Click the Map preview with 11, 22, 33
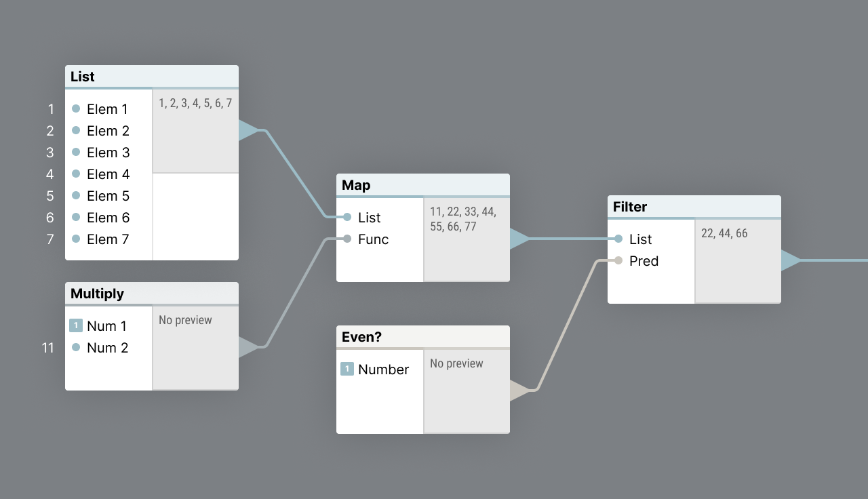Screen dimensions: 868x499 [466, 239]
